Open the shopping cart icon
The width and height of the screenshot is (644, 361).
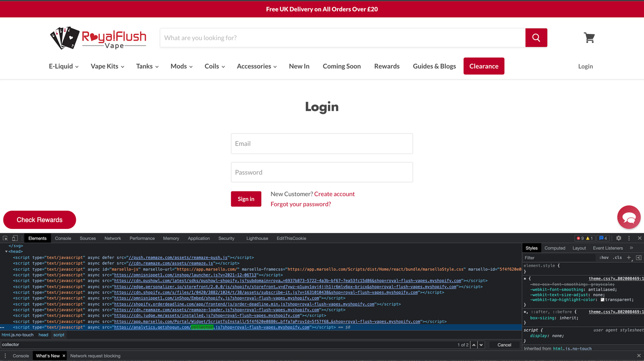point(589,38)
